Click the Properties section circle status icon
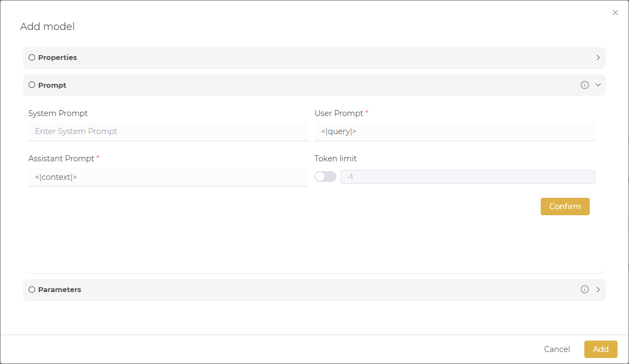 pos(32,57)
